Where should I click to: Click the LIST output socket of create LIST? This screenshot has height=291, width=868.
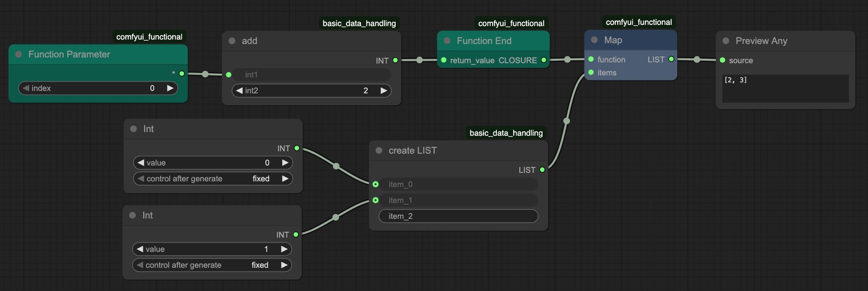542,170
